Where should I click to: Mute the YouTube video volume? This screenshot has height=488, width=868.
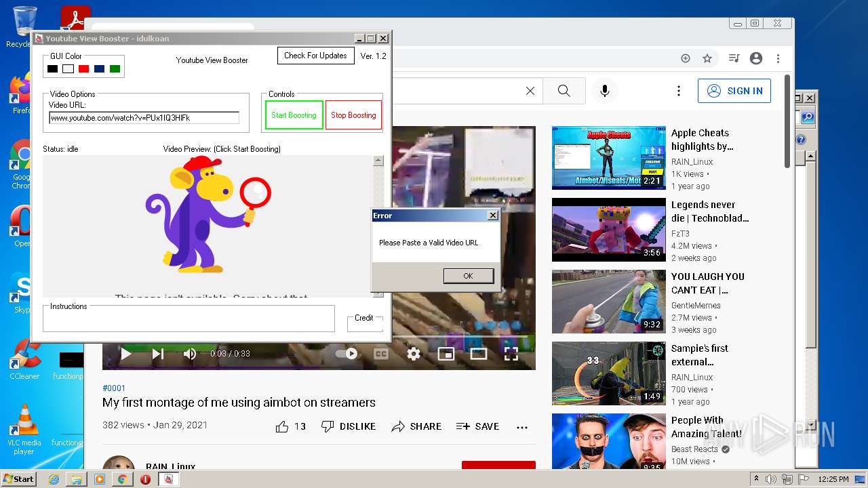190,354
